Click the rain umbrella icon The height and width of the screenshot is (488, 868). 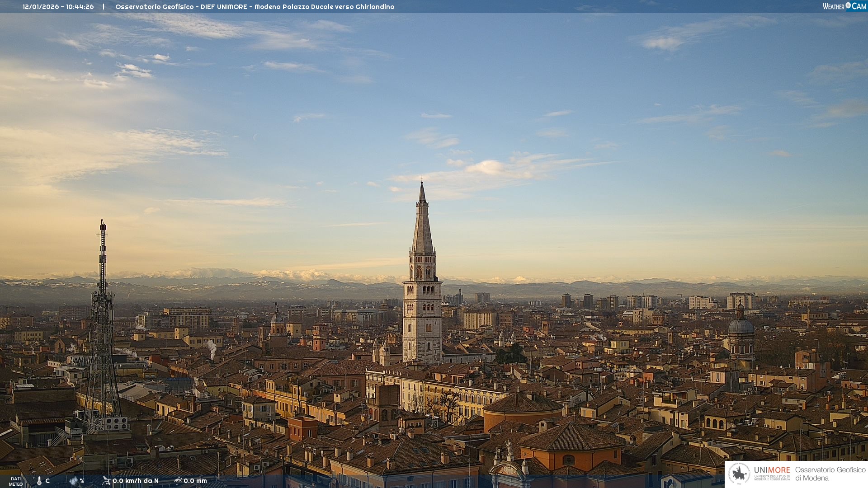(178, 481)
